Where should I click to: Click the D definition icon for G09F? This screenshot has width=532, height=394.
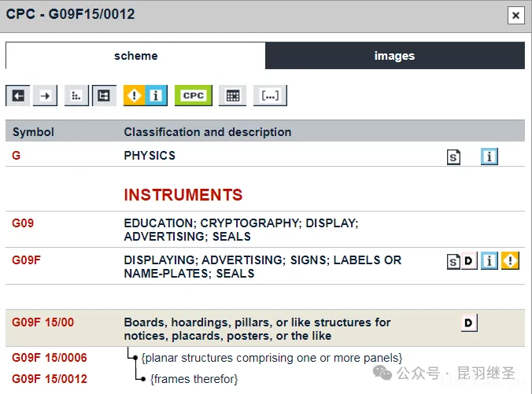pos(468,261)
